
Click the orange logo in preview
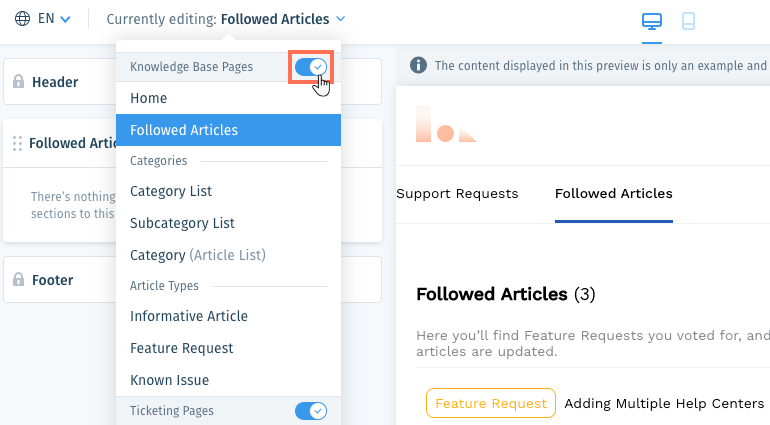(446, 124)
